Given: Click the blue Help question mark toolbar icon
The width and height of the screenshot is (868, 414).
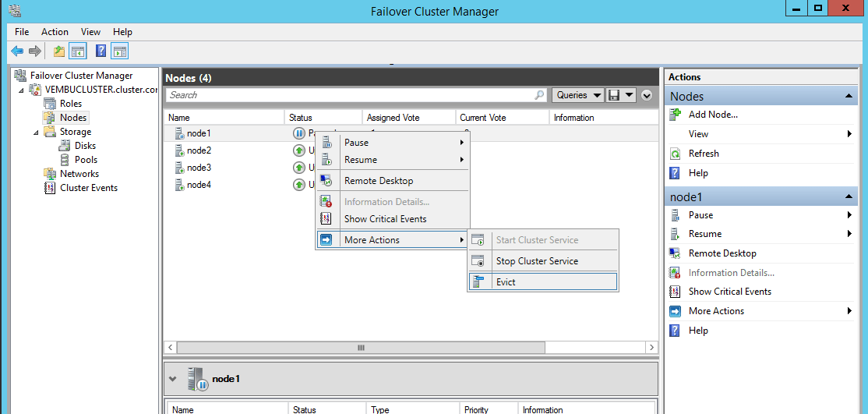Looking at the screenshot, I should coord(101,51).
